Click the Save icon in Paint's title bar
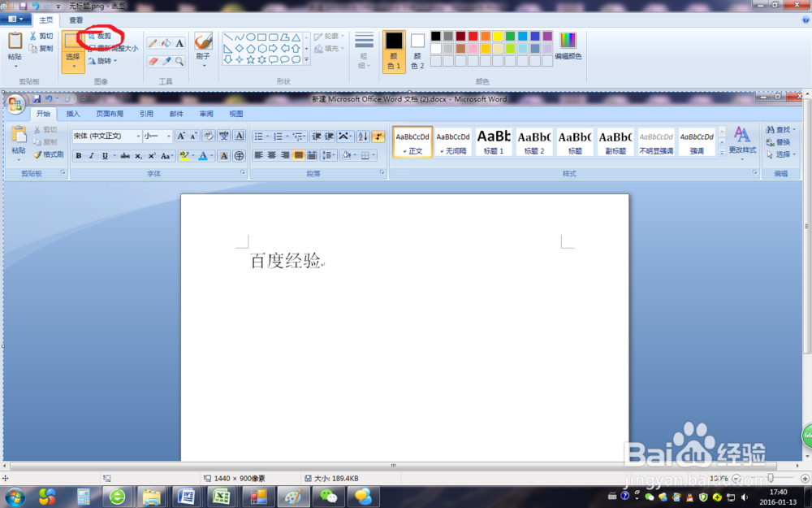812x508 pixels. click(x=23, y=6)
